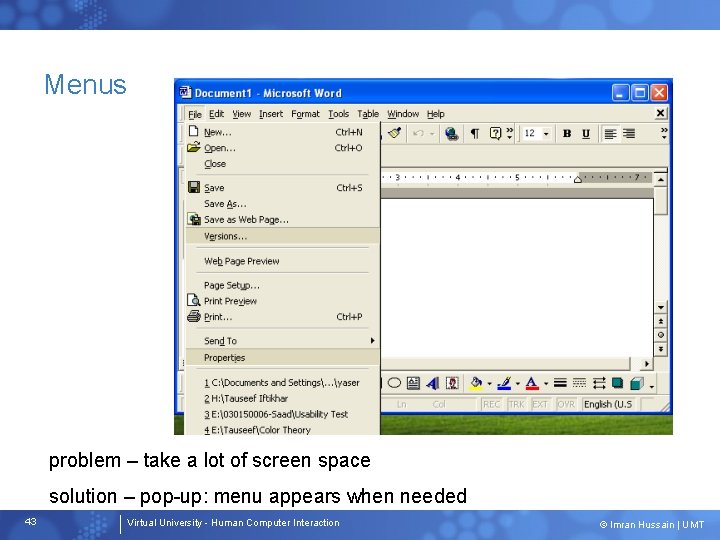The image size is (720, 540).
Task: Expand the Send To submenu
Action: 282,341
